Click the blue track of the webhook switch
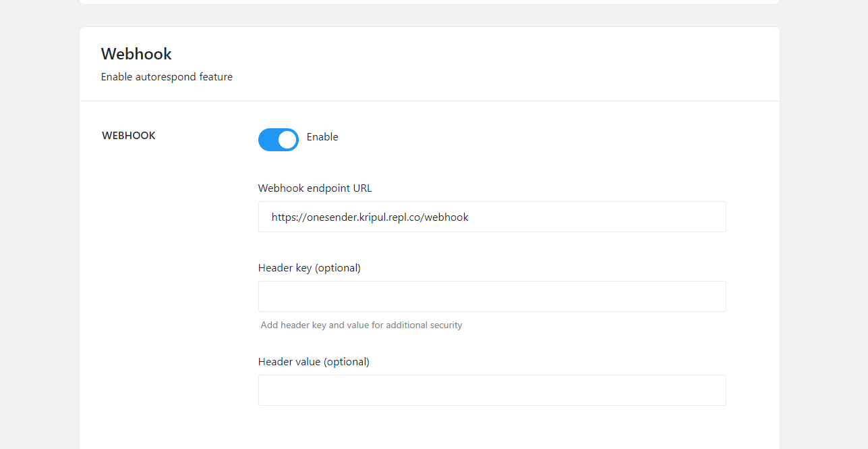Screen dimensions: 868x449 268,140
